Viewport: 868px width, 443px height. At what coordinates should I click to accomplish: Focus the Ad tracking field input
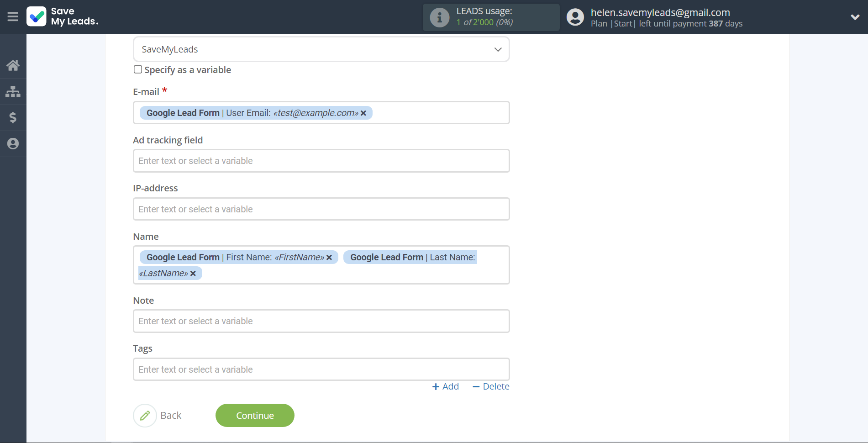(x=321, y=161)
